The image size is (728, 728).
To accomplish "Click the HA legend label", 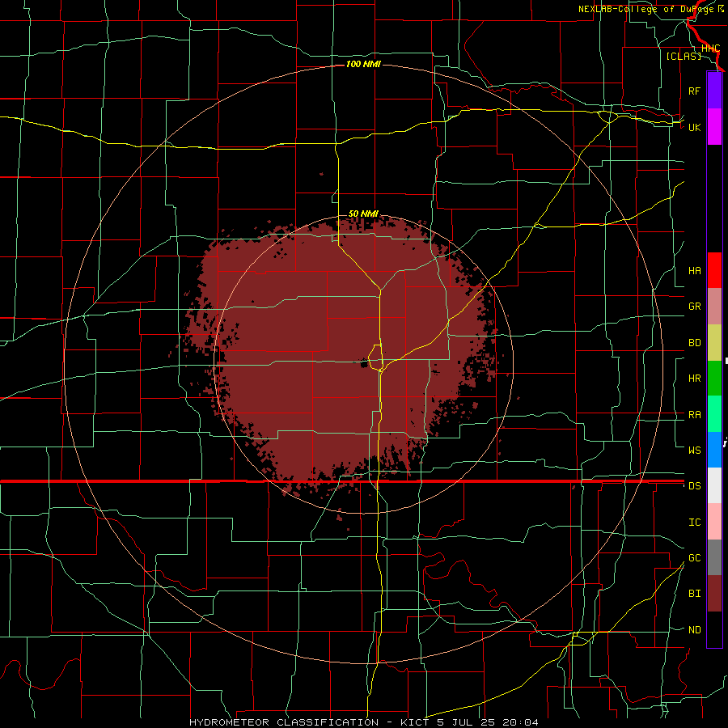I will [694, 271].
